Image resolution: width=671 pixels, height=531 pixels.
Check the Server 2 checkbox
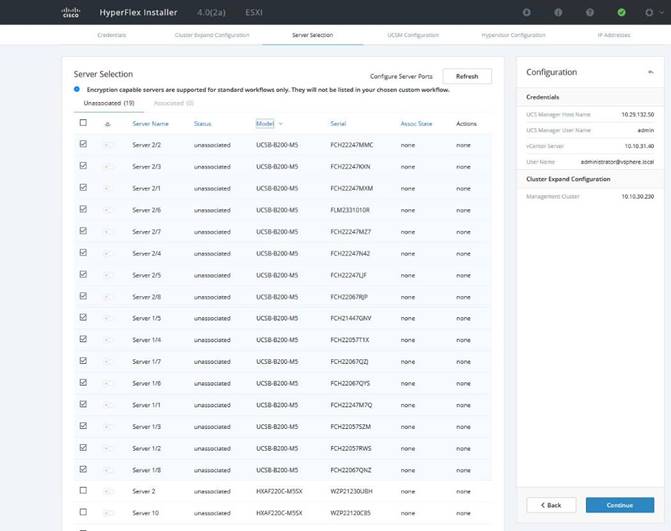point(83,490)
